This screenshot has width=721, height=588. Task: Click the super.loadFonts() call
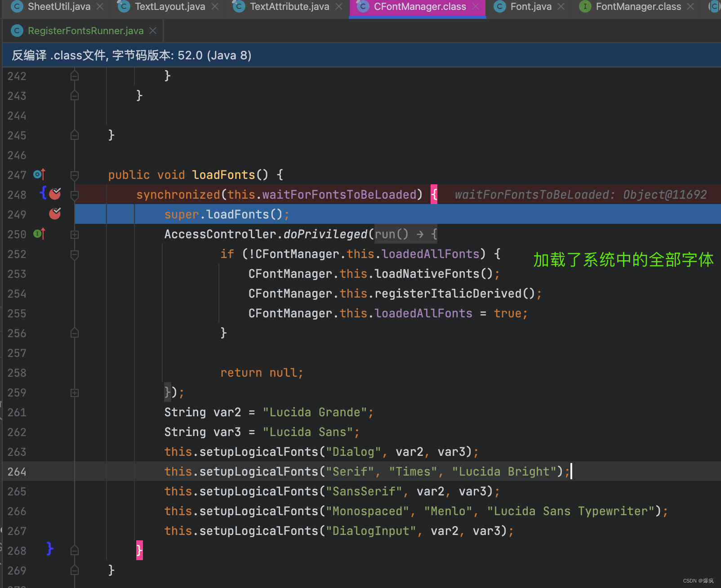click(x=223, y=214)
